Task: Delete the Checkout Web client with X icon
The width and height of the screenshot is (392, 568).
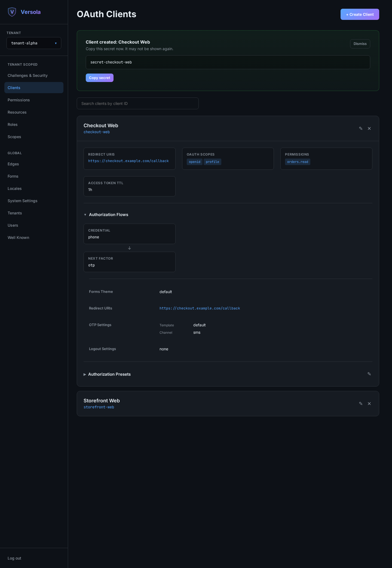Action: (x=369, y=128)
